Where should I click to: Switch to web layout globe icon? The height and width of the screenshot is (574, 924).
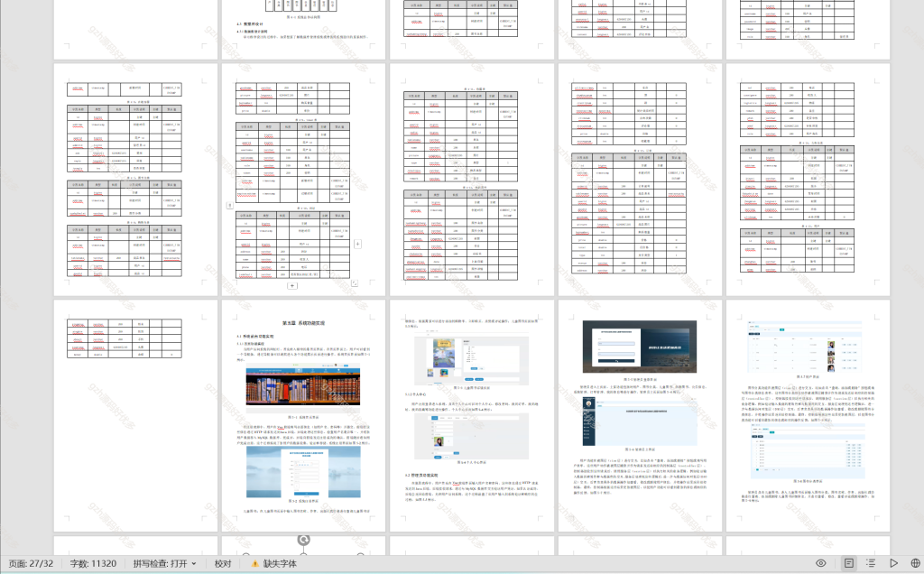click(x=915, y=563)
